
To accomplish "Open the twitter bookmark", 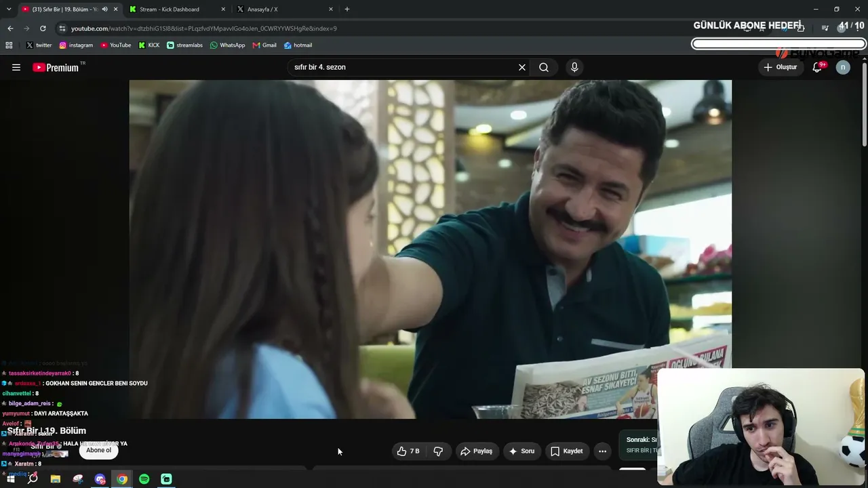I will click(x=39, y=45).
